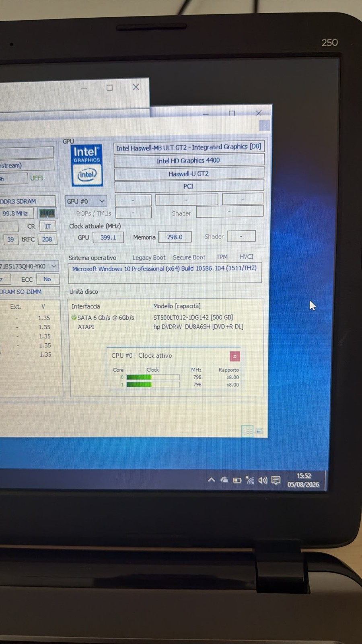This screenshot has width=362, height=644.
Task: Click the ATAPI interface entry
Action: click(x=86, y=327)
